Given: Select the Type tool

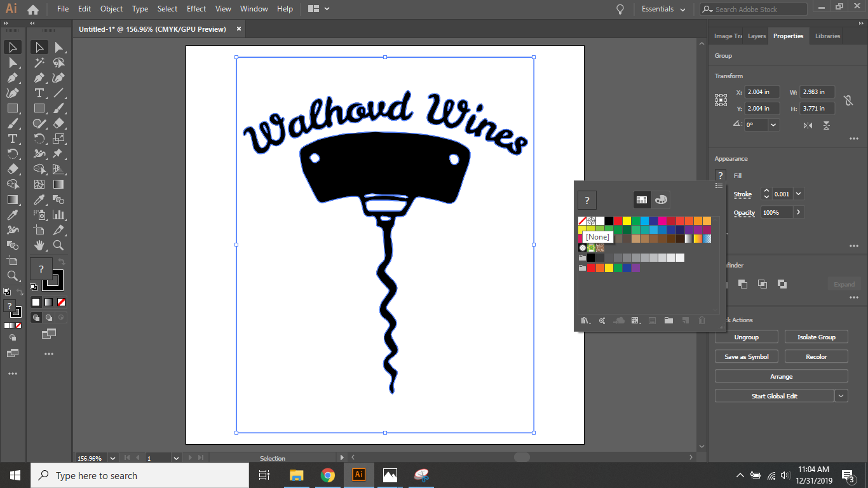Looking at the screenshot, I should 39,91.
